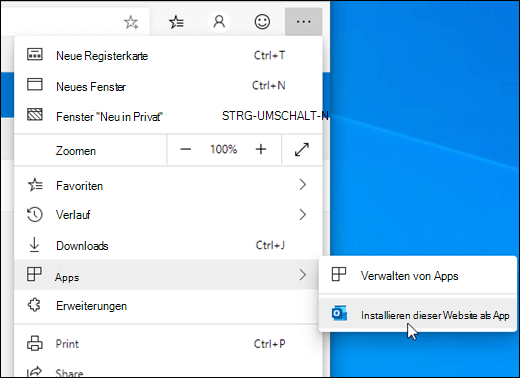
Task: Click the Outlook icon in Apps submenu
Action: tap(339, 313)
